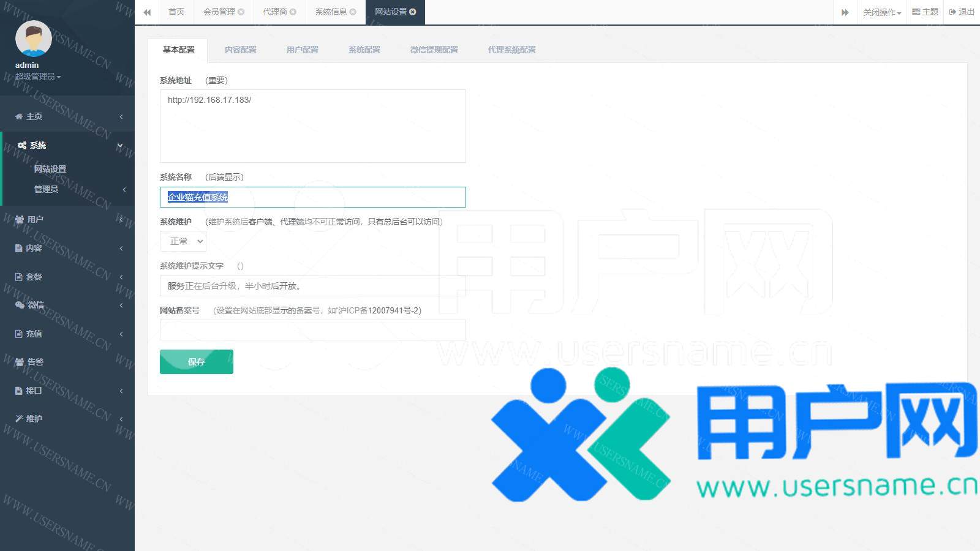Close the 会员管理 tab via its x icon
This screenshot has height=551, width=980.
pyautogui.click(x=241, y=12)
